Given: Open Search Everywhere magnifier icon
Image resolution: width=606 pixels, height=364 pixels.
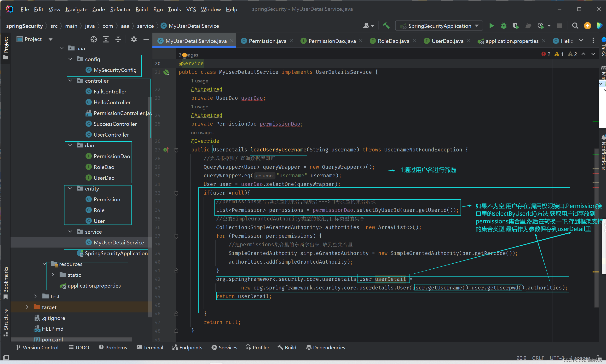Looking at the screenshot, I should pyautogui.click(x=575, y=25).
